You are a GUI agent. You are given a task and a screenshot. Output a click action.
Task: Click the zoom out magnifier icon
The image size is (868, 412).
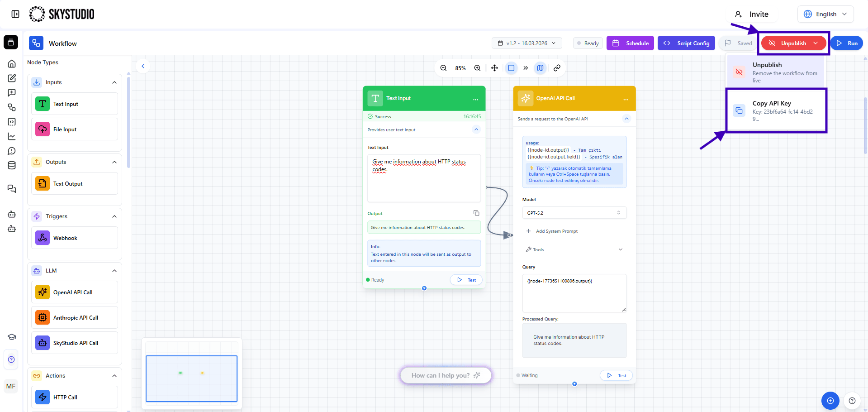(x=443, y=68)
